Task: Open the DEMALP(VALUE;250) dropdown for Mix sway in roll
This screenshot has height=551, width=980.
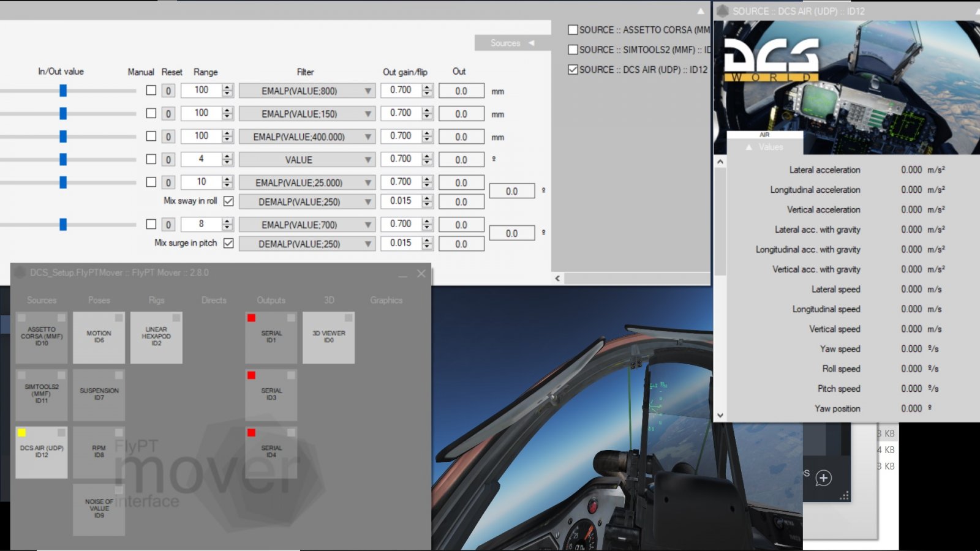Action: point(306,202)
